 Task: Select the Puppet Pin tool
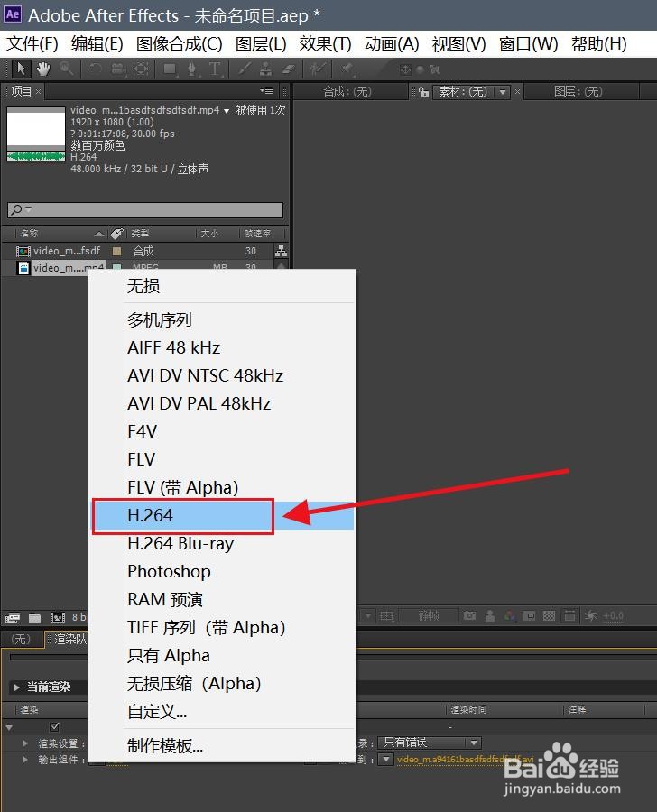click(x=347, y=69)
